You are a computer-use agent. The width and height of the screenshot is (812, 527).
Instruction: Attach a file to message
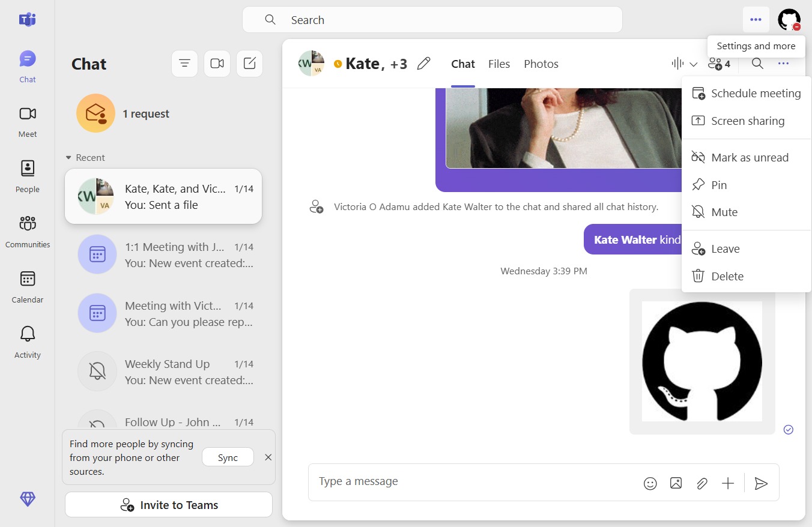(701, 483)
